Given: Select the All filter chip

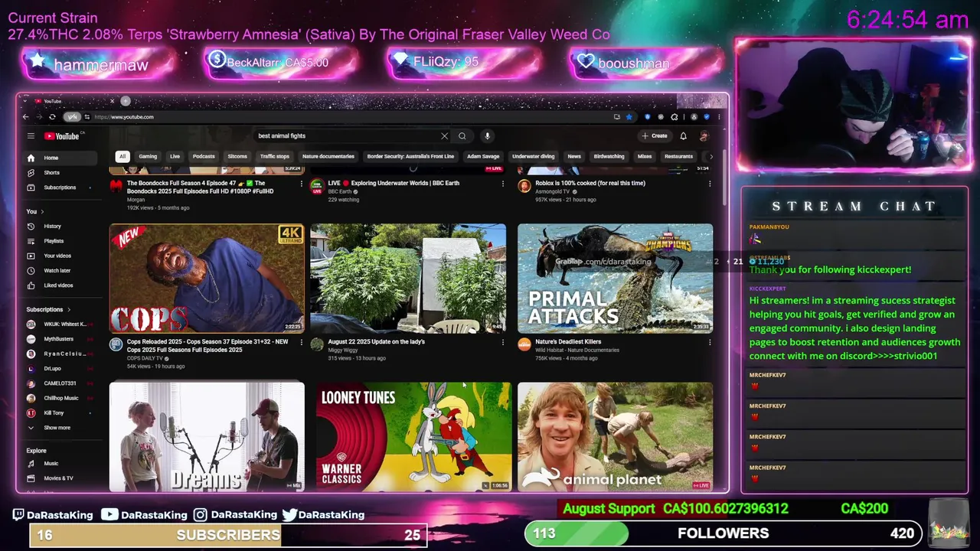Looking at the screenshot, I should 122,157.
